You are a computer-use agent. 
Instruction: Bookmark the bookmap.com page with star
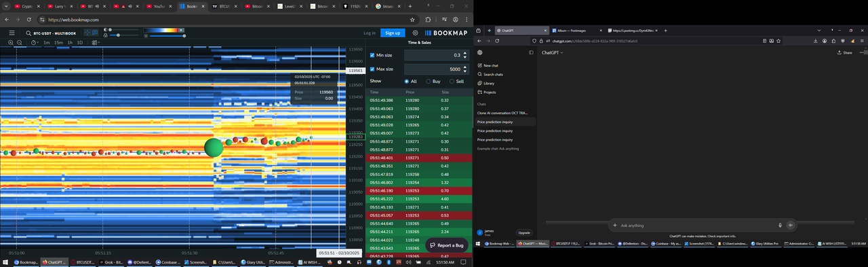[412, 20]
